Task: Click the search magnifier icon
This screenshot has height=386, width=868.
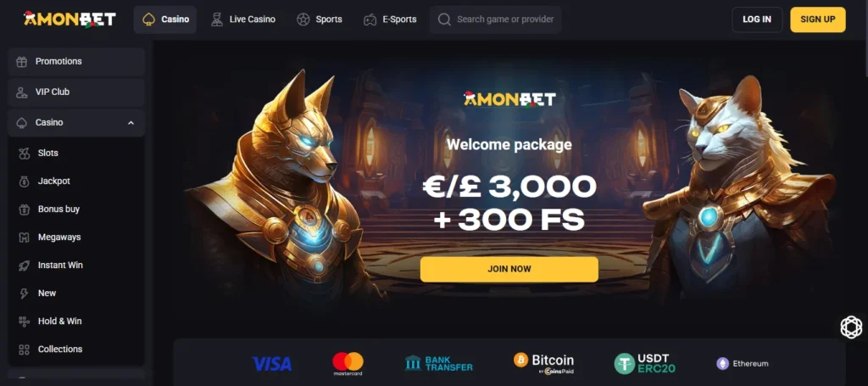Action: 444,20
